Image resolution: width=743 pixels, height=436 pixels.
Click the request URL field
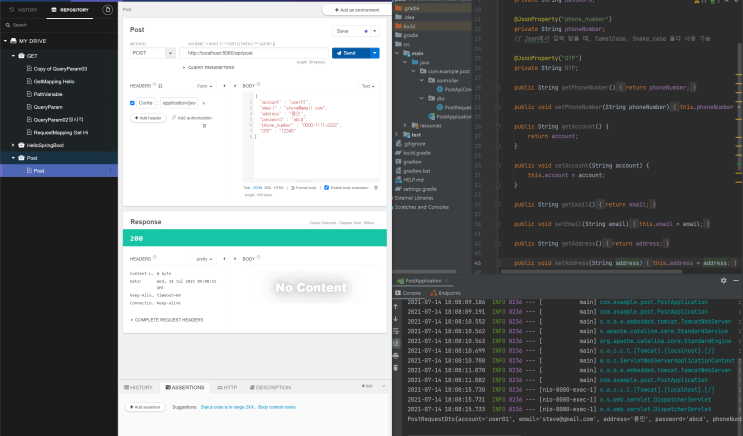coord(254,53)
